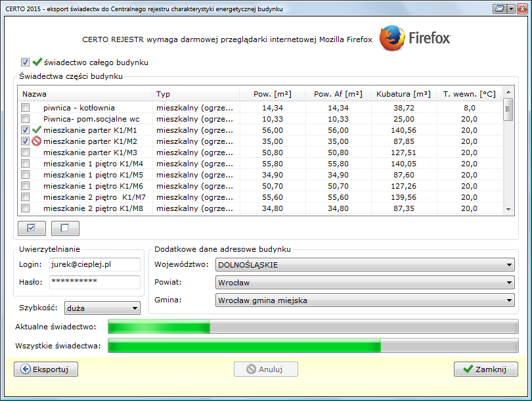Select the text mieszkanie 2 piętro K1/M7
Screen dimensions: 532x401
pyautogui.click(x=95, y=197)
